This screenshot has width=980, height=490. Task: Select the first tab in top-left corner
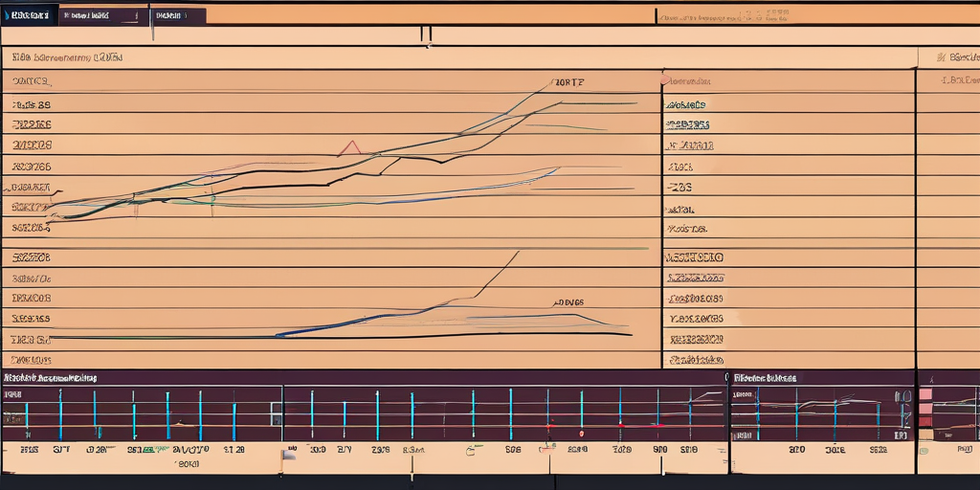click(28, 15)
